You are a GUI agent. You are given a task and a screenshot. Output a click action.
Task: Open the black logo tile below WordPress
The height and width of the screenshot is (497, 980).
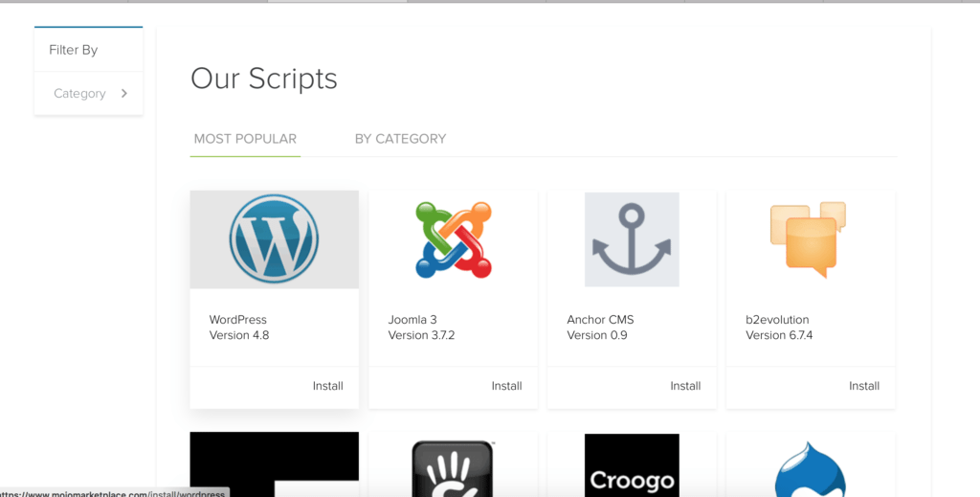tap(275, 464)
